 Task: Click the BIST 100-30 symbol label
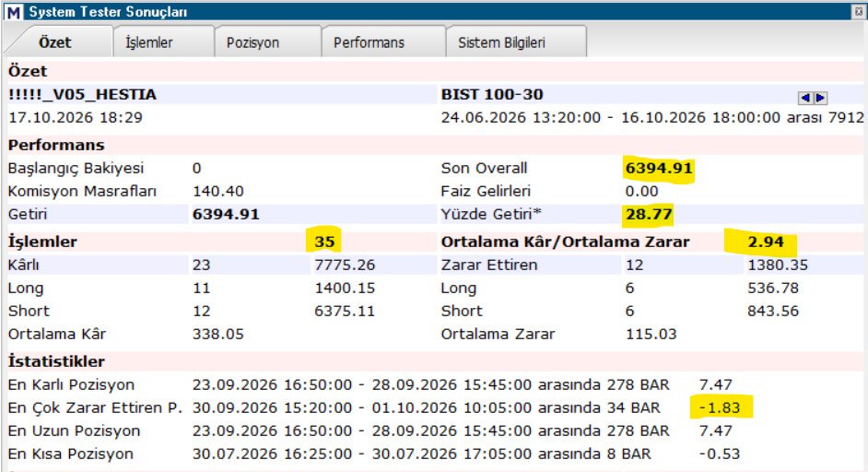(x=491, y=95)
